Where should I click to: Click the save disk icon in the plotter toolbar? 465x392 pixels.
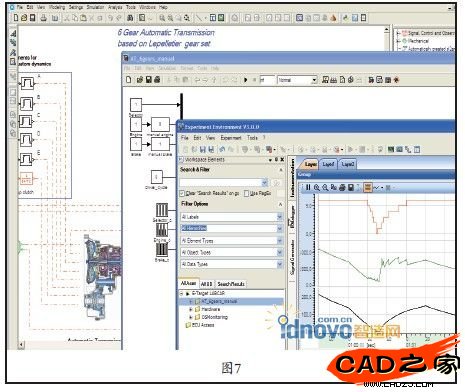(x=351, y=188)
